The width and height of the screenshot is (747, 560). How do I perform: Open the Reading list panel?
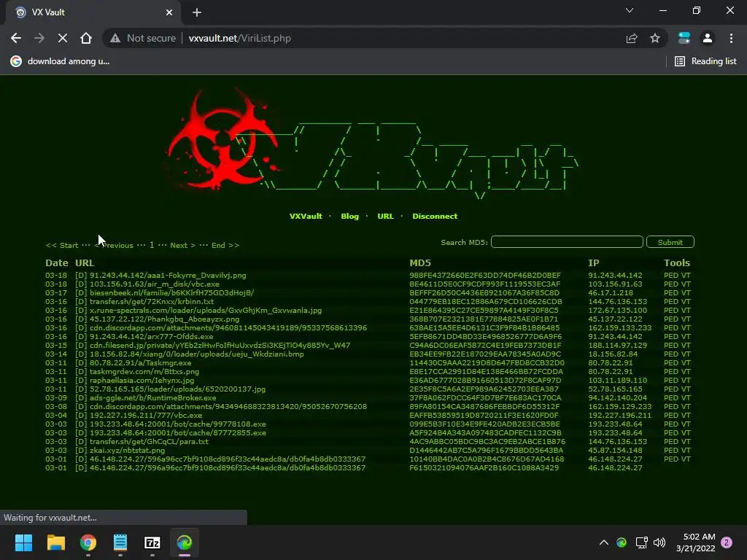tap(705, 61)
